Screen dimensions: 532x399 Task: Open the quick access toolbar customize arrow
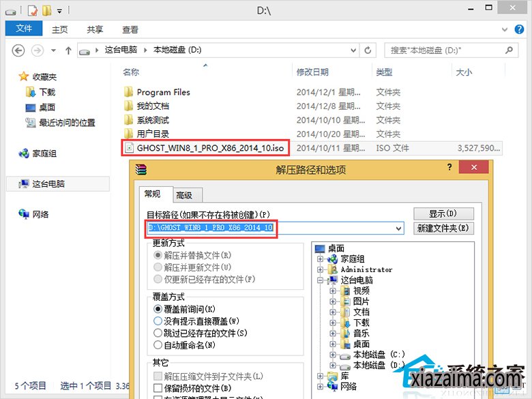tap(59, 11)
